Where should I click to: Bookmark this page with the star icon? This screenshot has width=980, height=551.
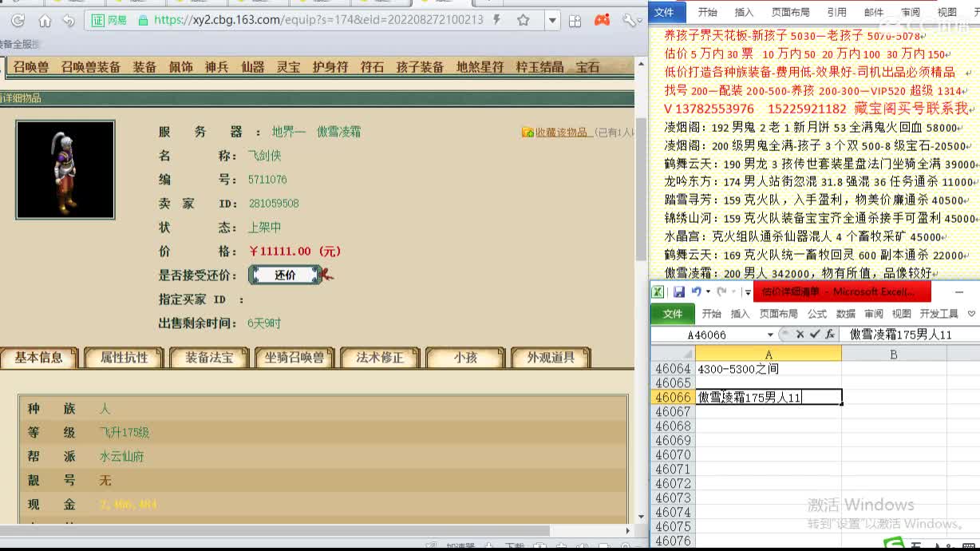tap(524, 20)
